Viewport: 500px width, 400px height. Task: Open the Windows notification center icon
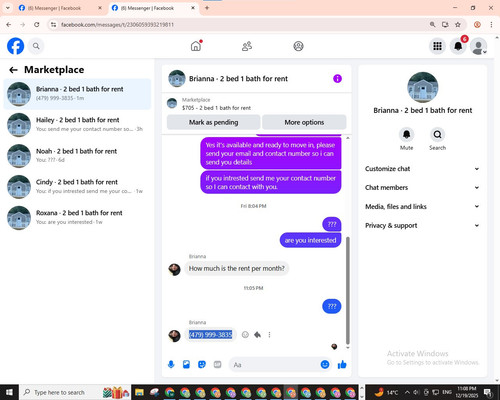click(488, 392)
